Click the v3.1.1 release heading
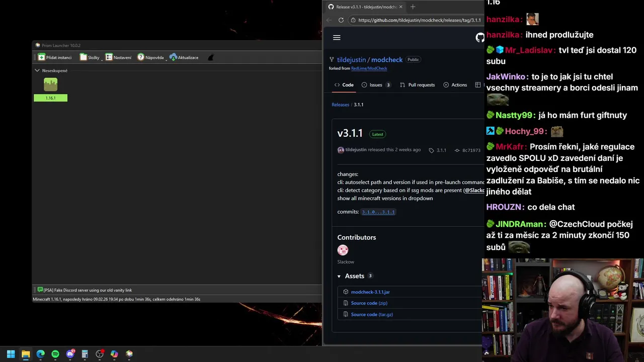 click(x=350, y=133)
